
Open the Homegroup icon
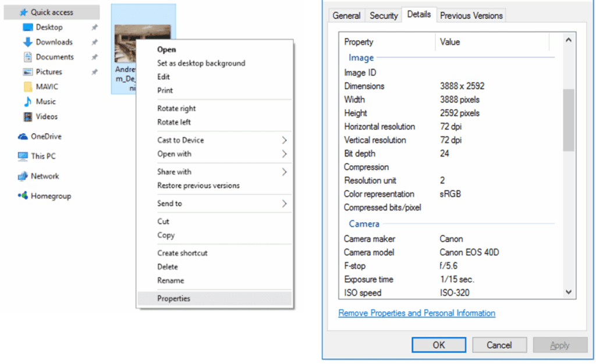[23, 197]
